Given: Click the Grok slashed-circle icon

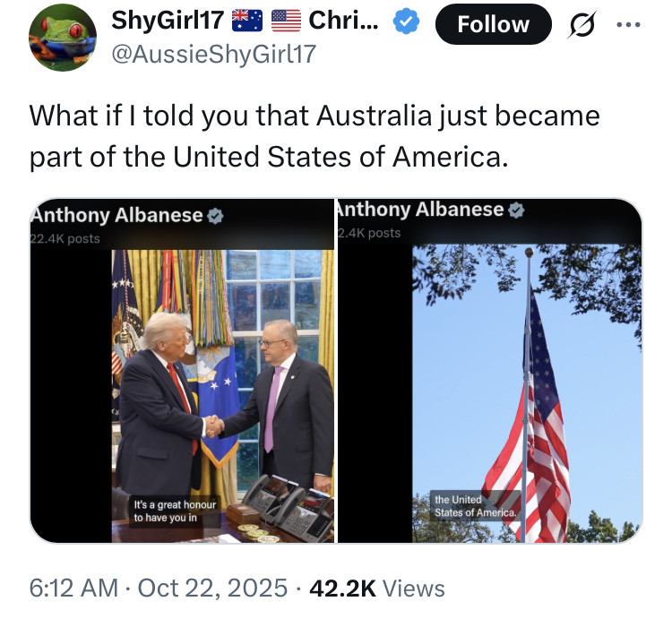Looking at the screenshot, I should point(582,24).
